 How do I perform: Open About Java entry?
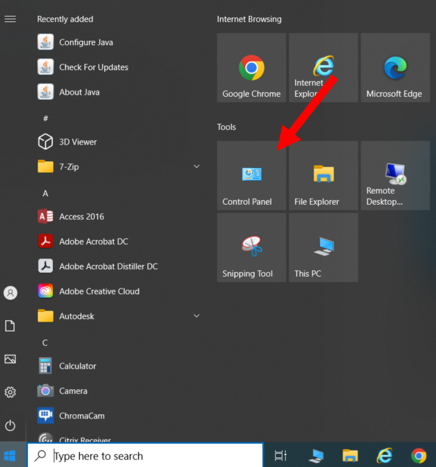pyautogui.click(x=118, y=92)
